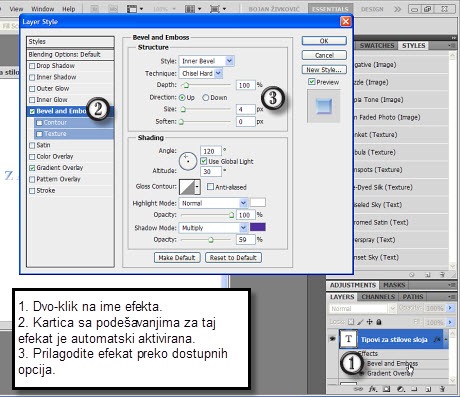The image size is (460, 397).
Task: Click the link layers icon
Action: 358,389
